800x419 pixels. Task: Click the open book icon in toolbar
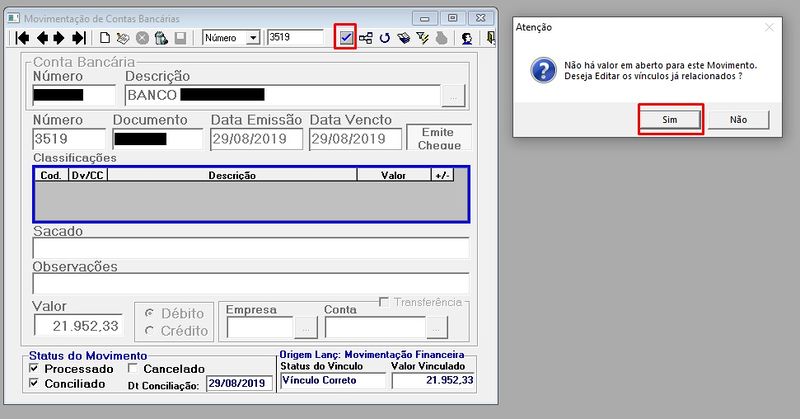tap(404, 38)
